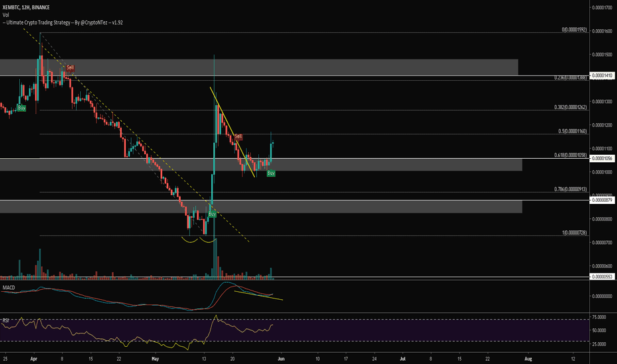Select the Buy marker at the double bottom
This screenshot has width=617, height=364.
click(212, 214)
